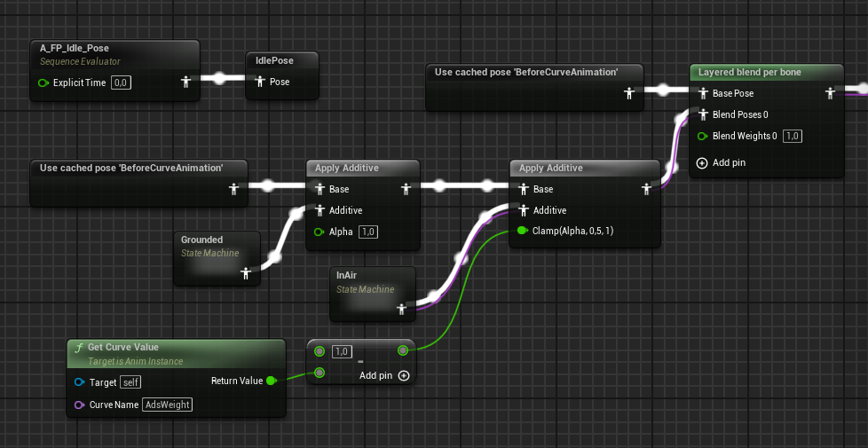
Task: Click output pose pin of A_FP_Idle_Pose node
Action: (x=186, y=83)
